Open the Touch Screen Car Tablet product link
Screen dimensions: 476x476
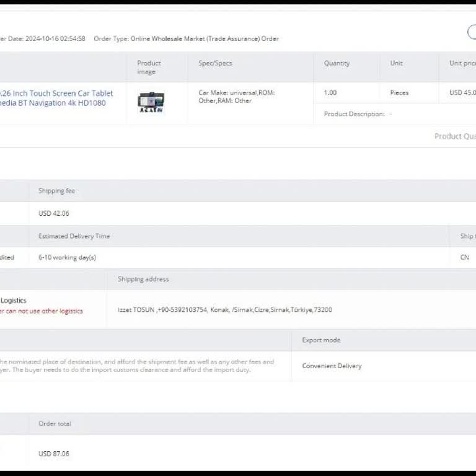coord(56,98)
